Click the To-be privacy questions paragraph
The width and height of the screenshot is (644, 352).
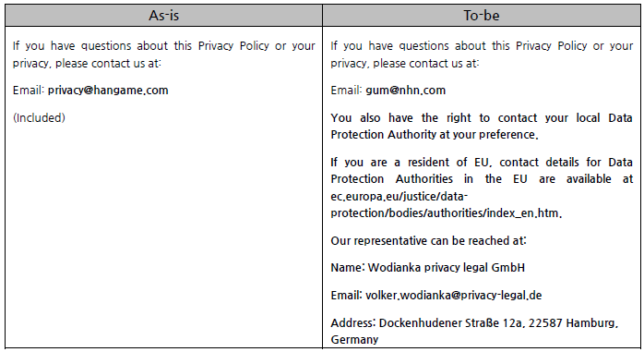pyautogui.click(x=482, y=55)
